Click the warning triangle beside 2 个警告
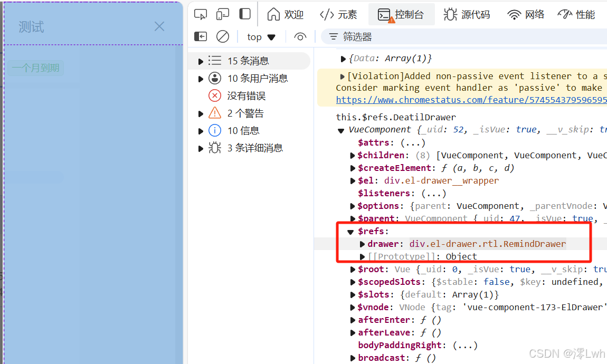This screenshot has height=364, width=607. (x=215, y=113)
